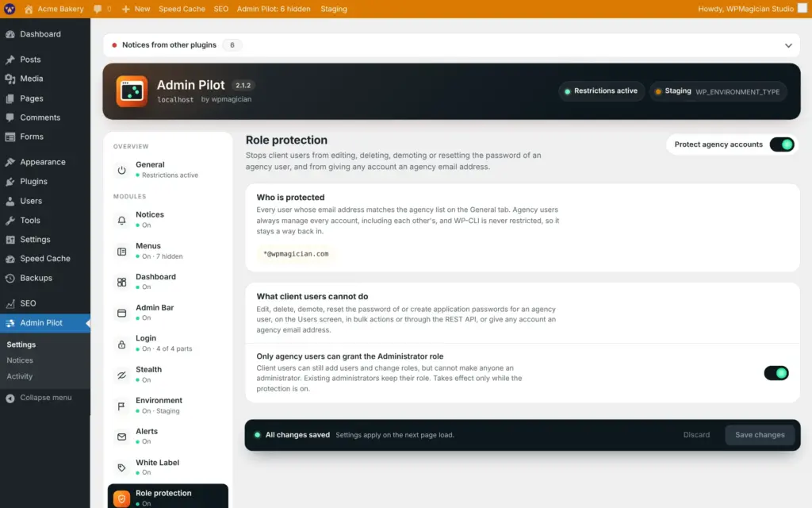
Task: Click the Plugins plug icon
Action: [x=10, y=182]
